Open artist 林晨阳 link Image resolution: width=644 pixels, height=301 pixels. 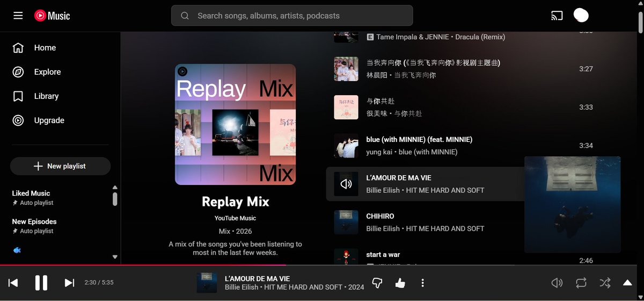tap(377, 75)
